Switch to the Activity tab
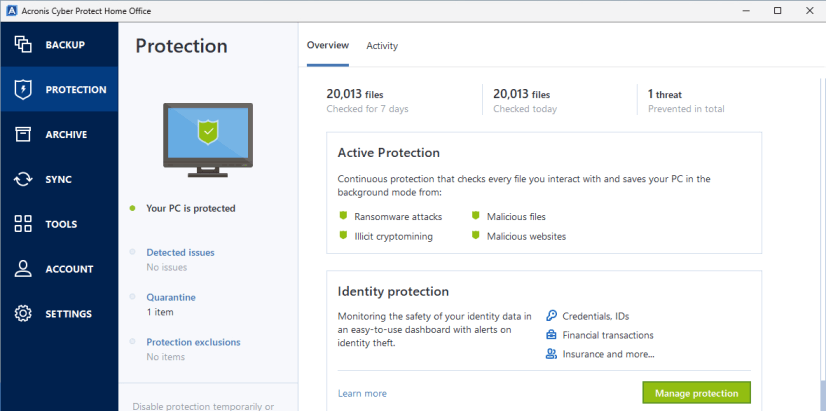 [x=382, y=46]
